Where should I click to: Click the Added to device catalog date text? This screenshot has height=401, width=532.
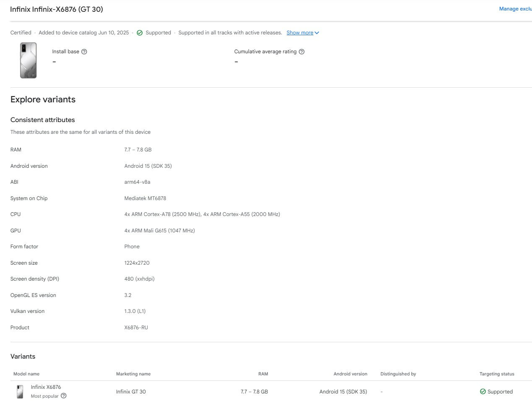(84, 33)
